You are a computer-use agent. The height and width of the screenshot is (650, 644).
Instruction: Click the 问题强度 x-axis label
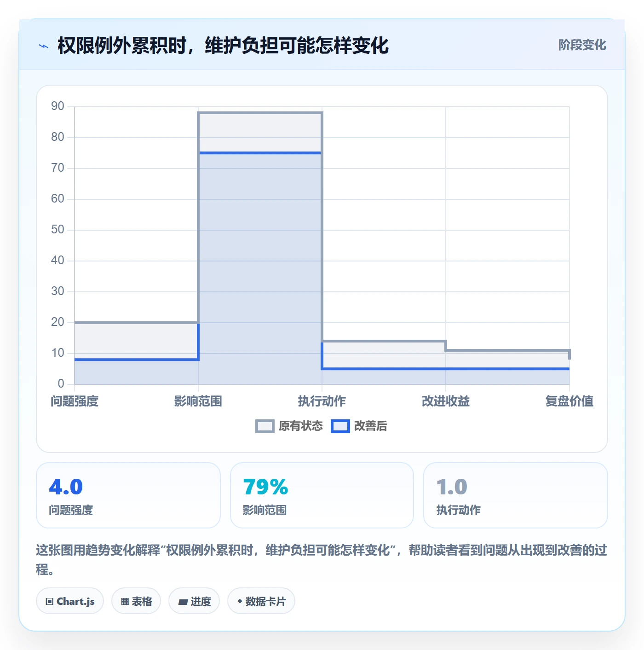75,401
